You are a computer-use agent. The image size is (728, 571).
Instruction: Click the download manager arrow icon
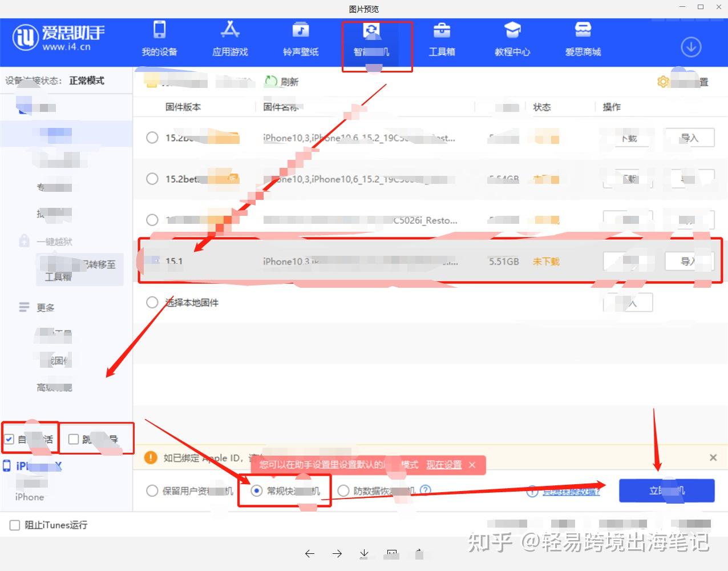coord(691,47)
